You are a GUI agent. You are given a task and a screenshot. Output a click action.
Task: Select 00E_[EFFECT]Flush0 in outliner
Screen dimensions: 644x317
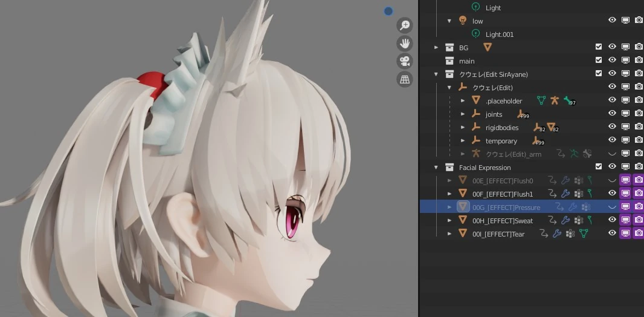point(503,180)
